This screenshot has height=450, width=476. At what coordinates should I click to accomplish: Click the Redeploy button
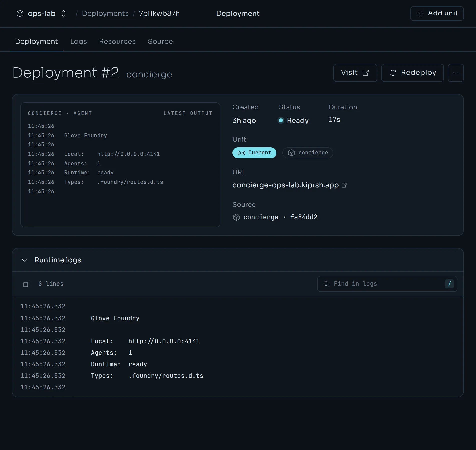tap(412, 73)
